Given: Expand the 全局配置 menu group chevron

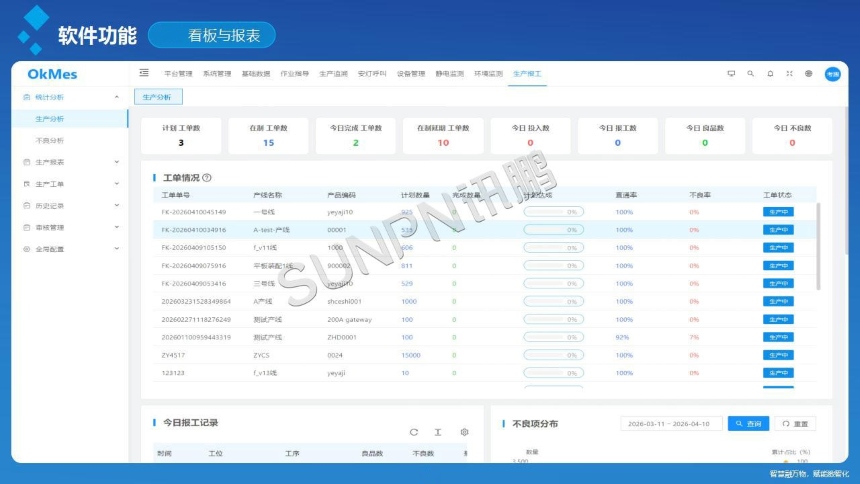Looking at the screenshot, I should click(117, 249).
